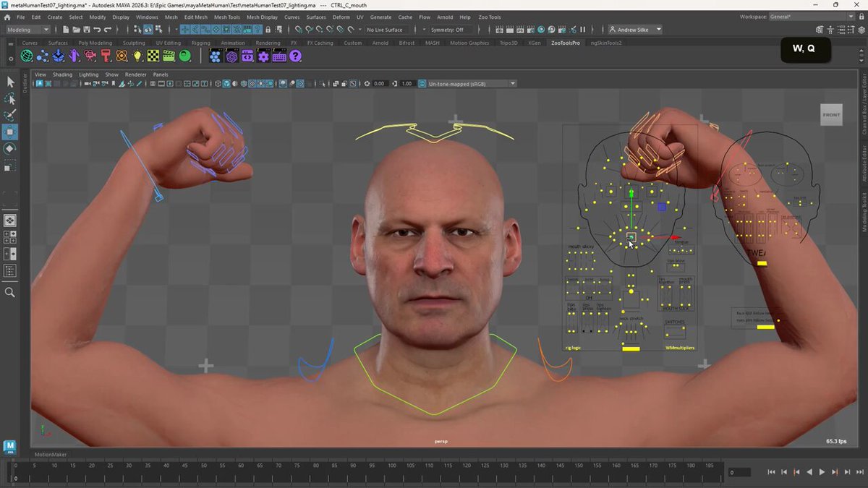Toggle the pause viewport evaluation icon
This screenshot has width=868, height=488.
pyautogui.click(x=582, y=30)
